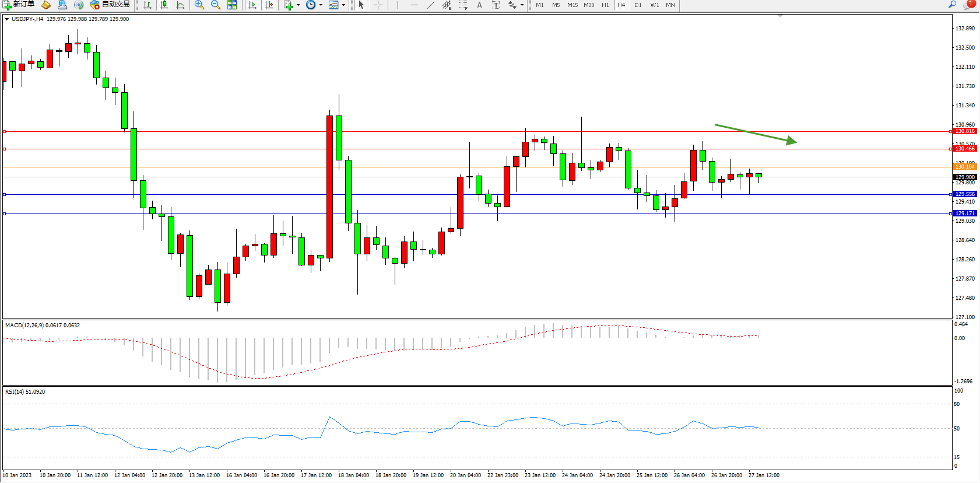This screenshot has height=483, width=980.
Task: Switch chart to candlestick mode
Action: click(x=164, y=5)
